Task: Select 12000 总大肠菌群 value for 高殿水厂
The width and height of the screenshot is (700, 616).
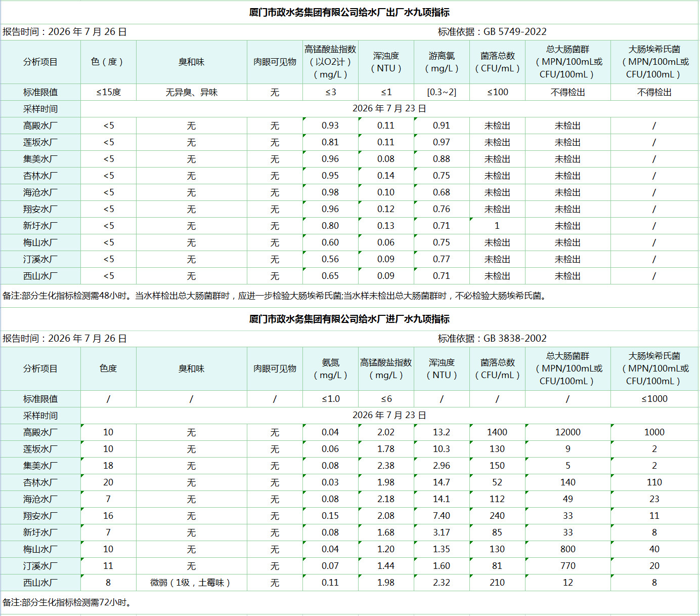Action: tap(568, 432)
